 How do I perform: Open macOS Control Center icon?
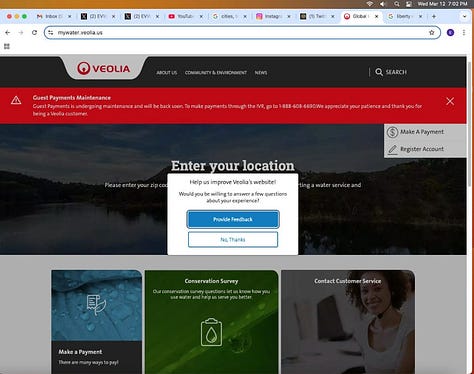pyautogui.click(x=409, y=4)
